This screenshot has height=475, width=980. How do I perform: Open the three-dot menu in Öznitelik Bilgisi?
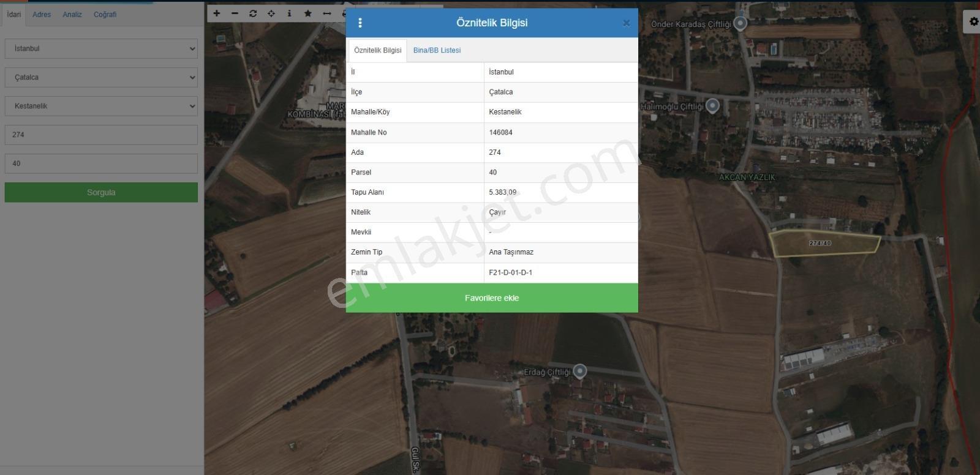click(x=360, y=23)
